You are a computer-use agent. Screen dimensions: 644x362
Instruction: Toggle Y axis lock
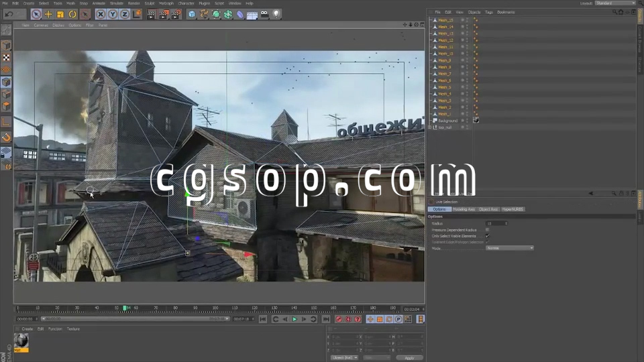113,14
